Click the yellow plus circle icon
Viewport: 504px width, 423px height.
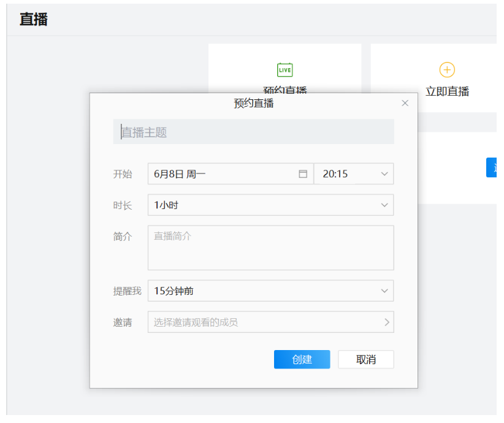pos(447,70)
